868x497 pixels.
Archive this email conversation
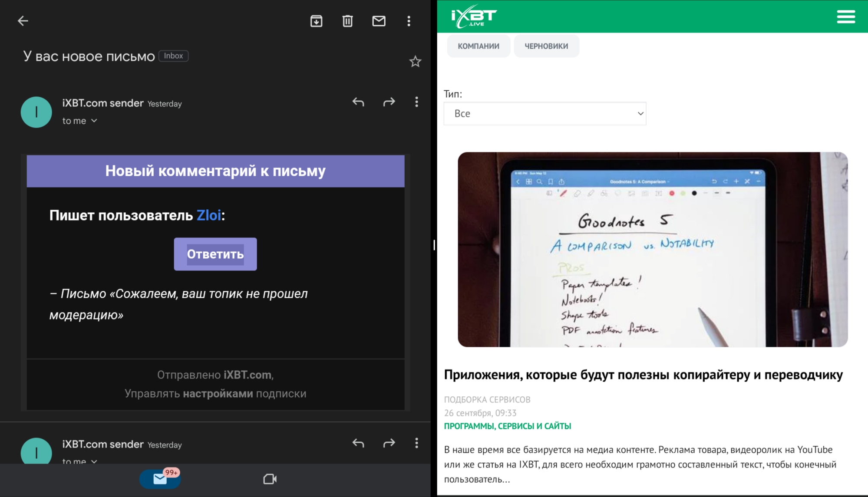[316, 20]
